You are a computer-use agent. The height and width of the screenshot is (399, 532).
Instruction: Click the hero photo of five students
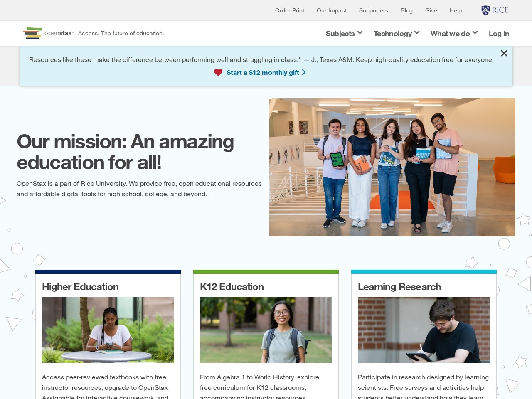[392, 167]
